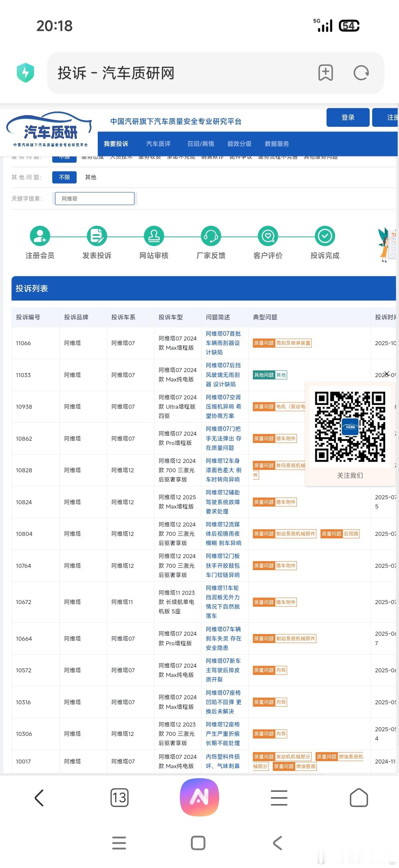Click the 燃油管路 quality issue tag
399x868 pixels.
(295, 766)
